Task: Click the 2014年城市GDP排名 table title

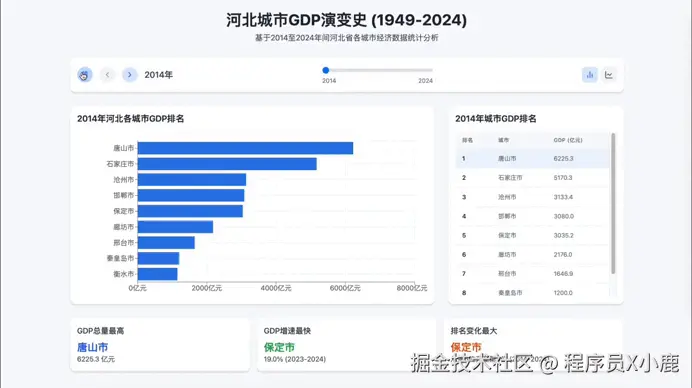Action: click(496, 118)
